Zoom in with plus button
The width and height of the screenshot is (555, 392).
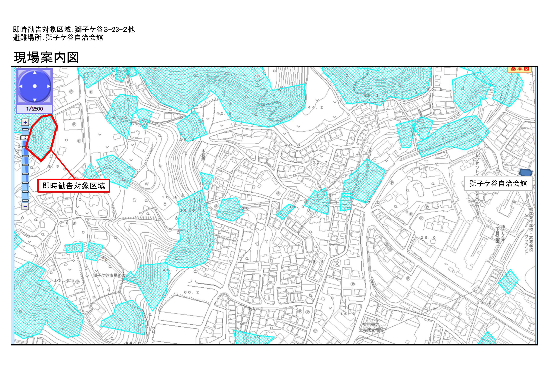coord(25,122)
